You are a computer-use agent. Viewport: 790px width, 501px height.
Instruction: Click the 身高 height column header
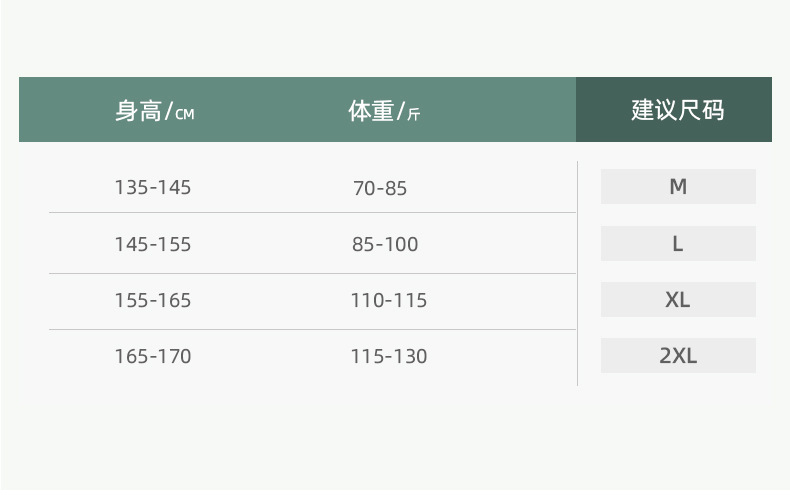pos(139,111)
